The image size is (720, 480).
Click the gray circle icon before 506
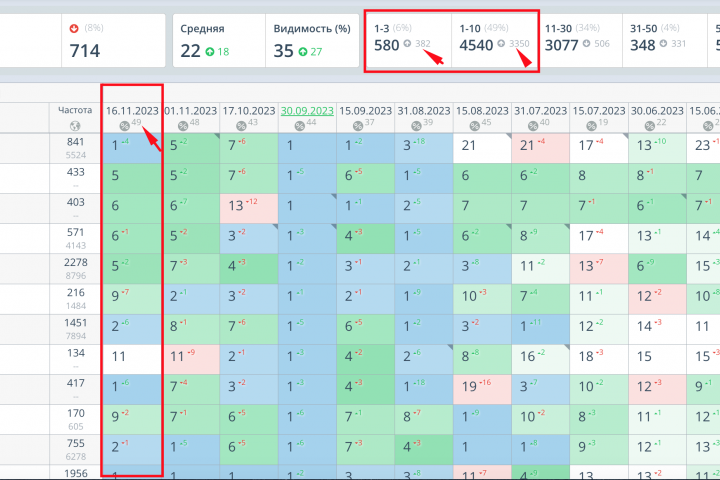click(x=586, y=44)
